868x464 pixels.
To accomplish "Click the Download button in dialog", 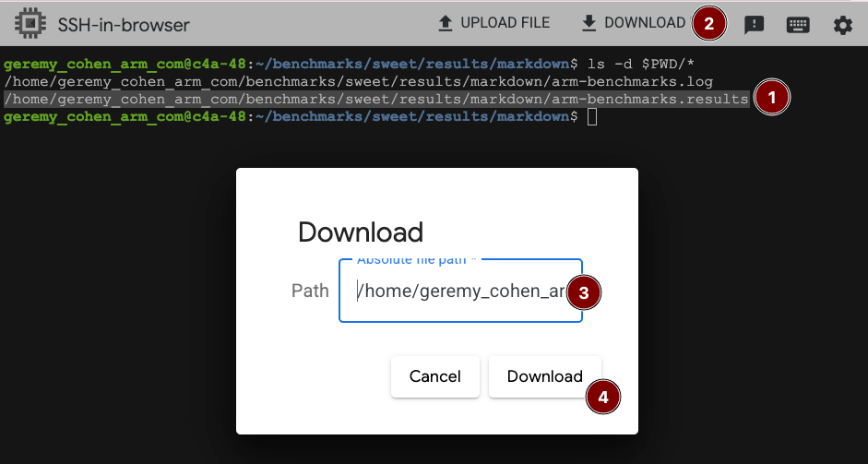I will (x=545, y=376).
